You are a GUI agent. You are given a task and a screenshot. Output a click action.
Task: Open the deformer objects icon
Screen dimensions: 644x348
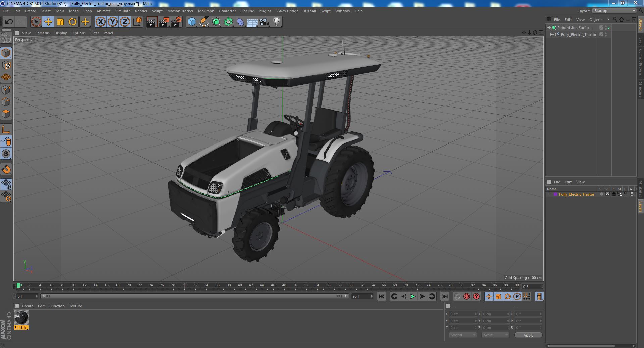(240, 22)
